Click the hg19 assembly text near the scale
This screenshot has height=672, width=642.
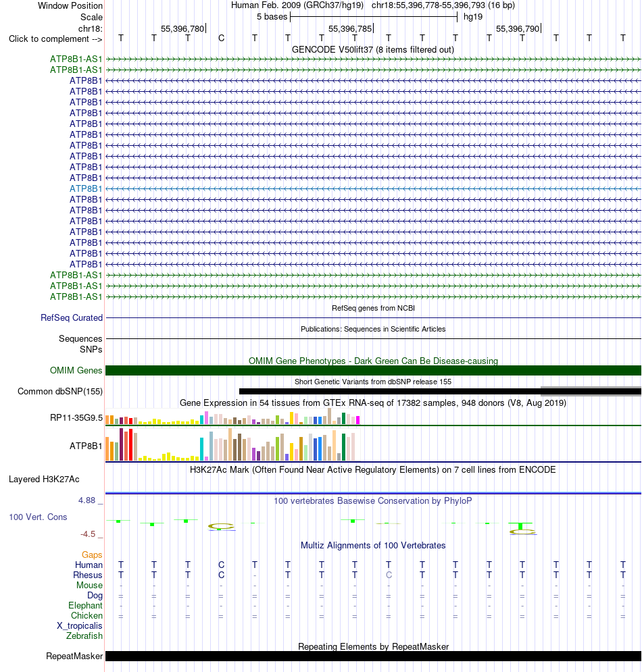(x=473, y=17)
